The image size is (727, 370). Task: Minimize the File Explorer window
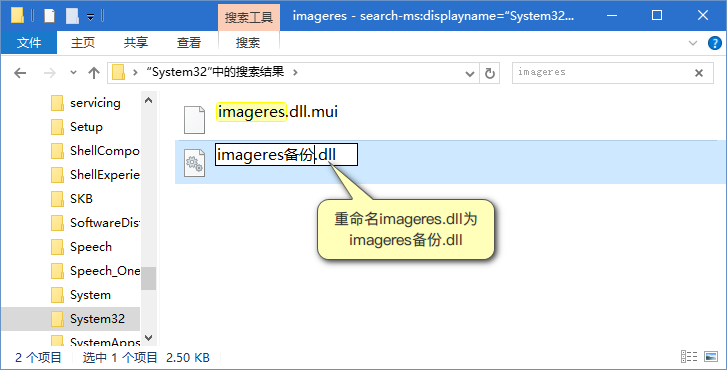(612, 15)
